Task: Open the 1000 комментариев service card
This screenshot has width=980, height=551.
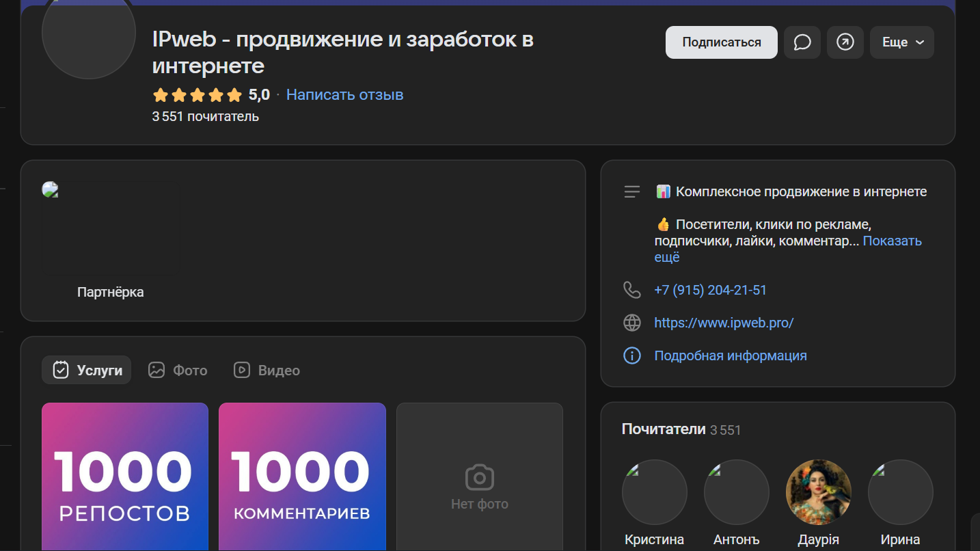Action: click(302, 476)
